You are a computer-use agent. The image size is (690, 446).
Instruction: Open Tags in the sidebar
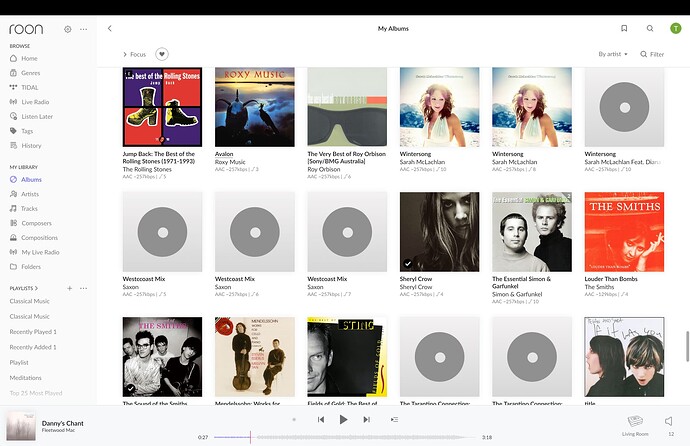point(22,131)
